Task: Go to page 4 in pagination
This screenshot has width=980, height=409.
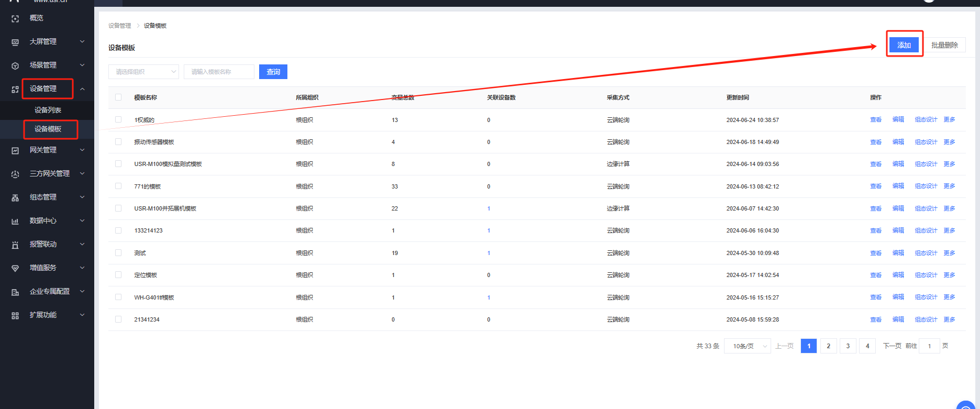Action: pyautogui.click(x=867, y=346)
